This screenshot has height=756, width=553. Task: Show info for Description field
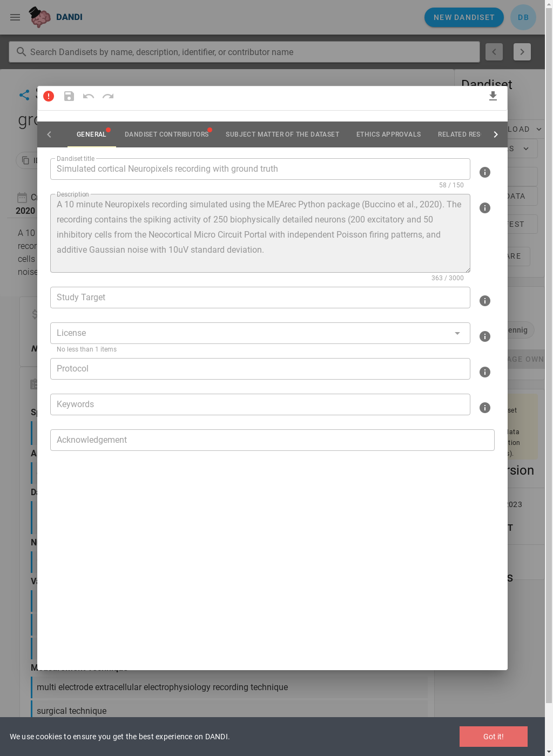[x=485, y=208]
